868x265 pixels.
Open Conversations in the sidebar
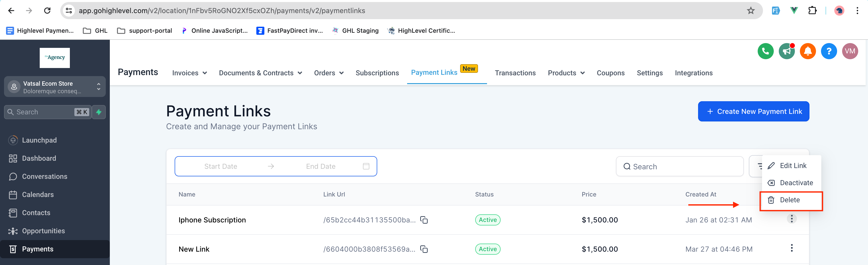[x=44, y=177]
